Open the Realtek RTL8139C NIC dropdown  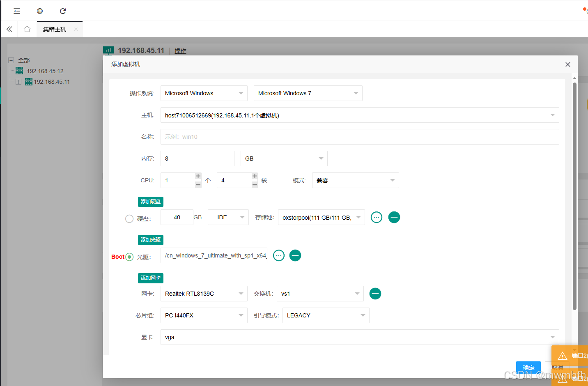(x=204, y=294)
